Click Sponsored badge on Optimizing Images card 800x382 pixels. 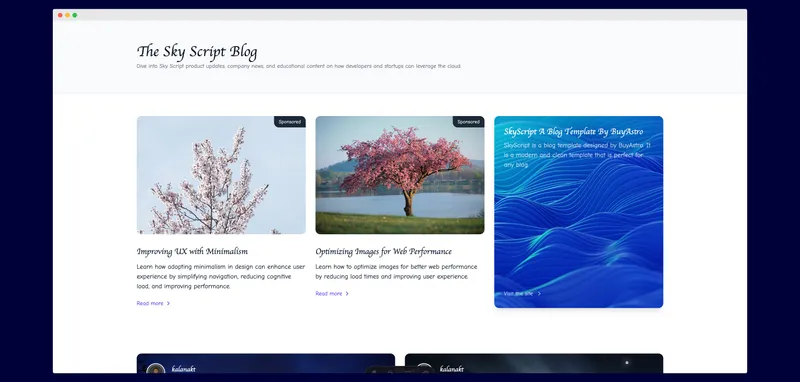pyautogui.click(x=468, y=122)
